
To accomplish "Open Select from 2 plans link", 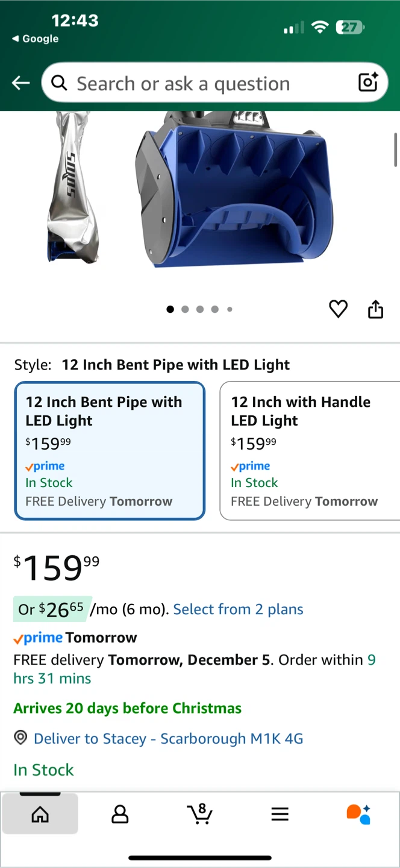I will point(238,609).
